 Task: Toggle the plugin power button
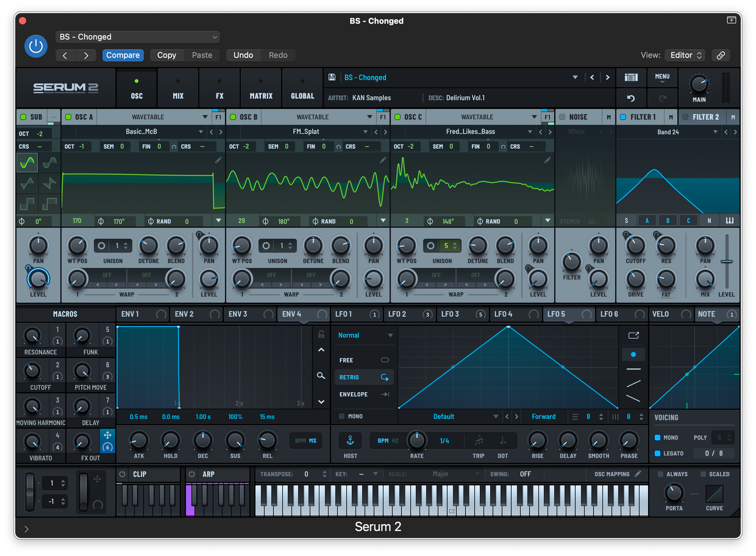pos(36,46)
